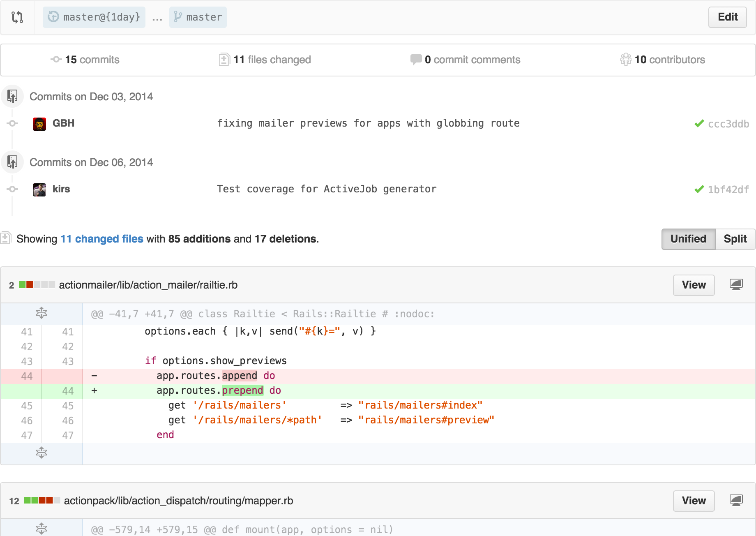Screen dimensions: 756x536
Task: Click the push icon for Dec 06 commits
Action: pyautogui.click(x=12, y=162)
